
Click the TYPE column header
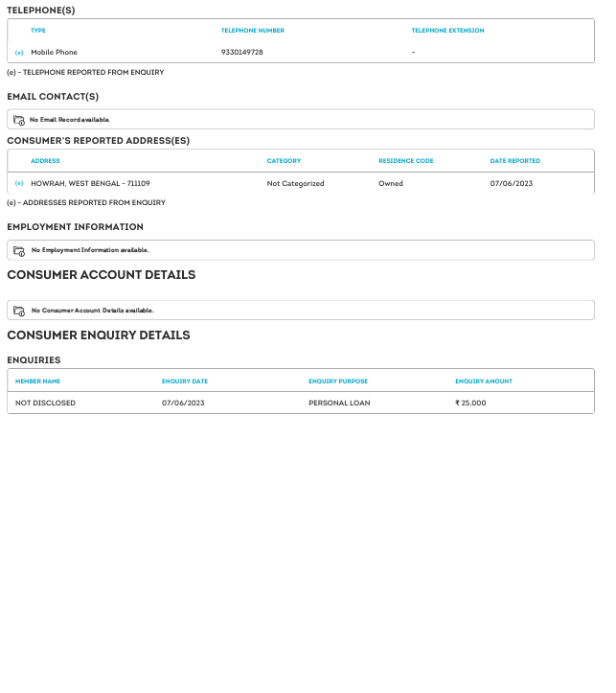38,31
